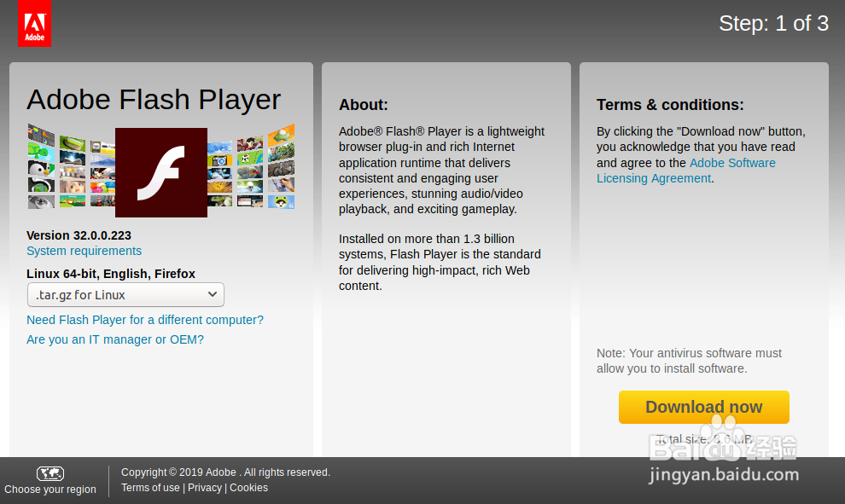Open Privacy footer link
The height and width of the screenshot is (504, 845).
pyautogui.click(x=205, y=488)
